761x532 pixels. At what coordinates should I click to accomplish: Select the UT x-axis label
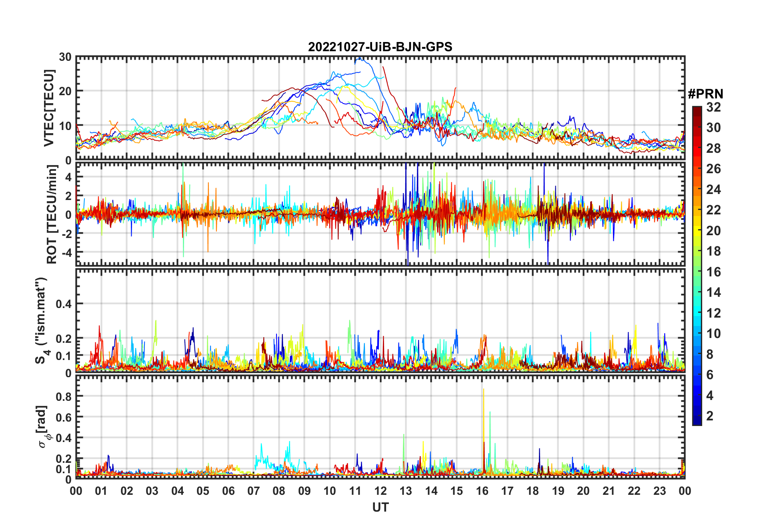tap(380, 507)
